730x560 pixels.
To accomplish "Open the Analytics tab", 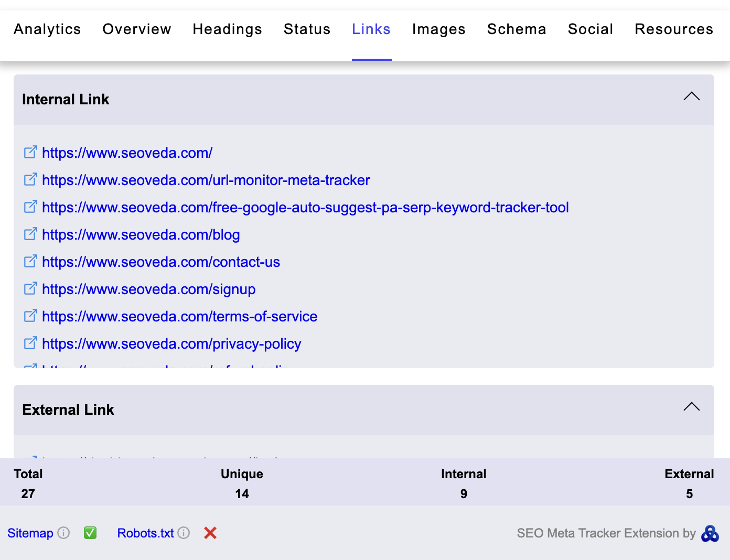I will tap(47, 29).
